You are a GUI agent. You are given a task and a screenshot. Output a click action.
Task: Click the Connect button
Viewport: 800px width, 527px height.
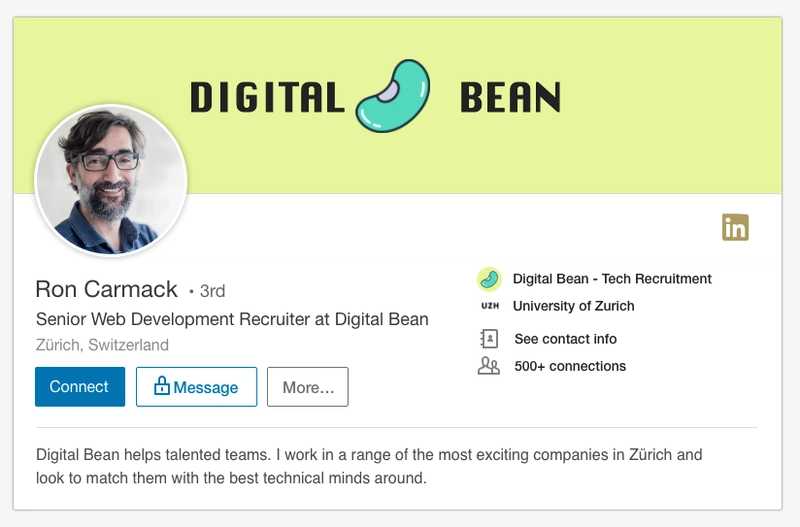point(80,387)
